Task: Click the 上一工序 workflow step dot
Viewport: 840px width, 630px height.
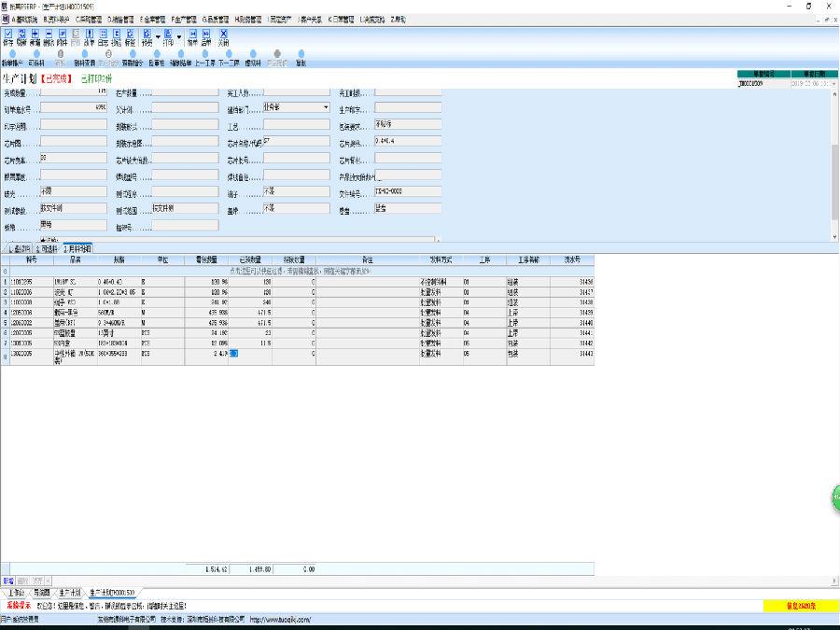Action: [204, 54]
